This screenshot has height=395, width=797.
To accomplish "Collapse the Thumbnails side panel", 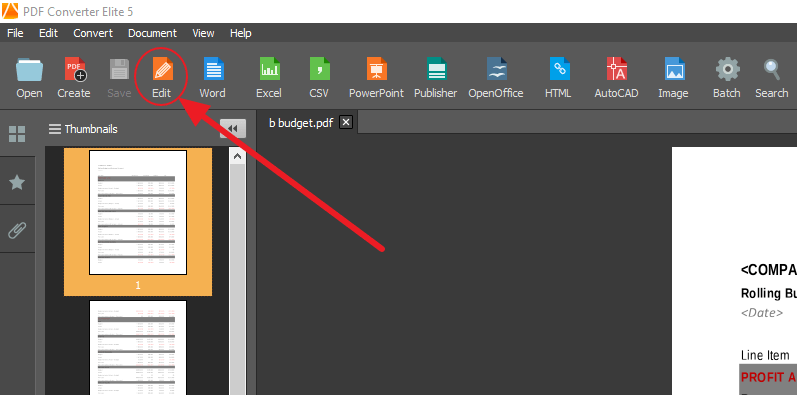I will 233,129.
